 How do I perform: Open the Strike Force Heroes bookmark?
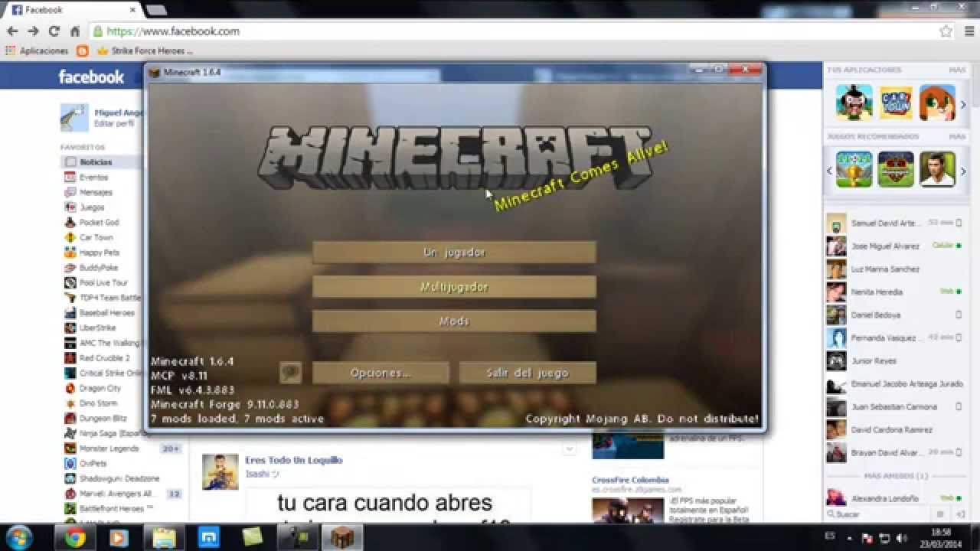point(145,51)
